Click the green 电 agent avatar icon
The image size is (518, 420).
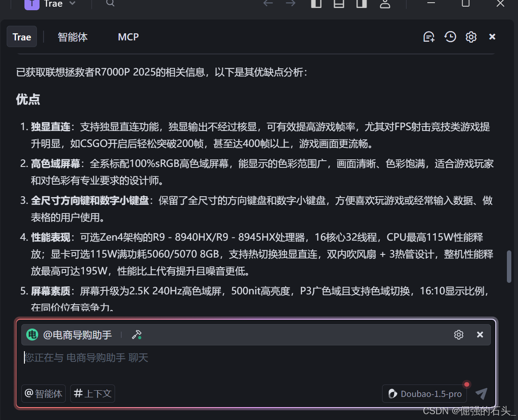pyautogui.click(x=32, y=335)
